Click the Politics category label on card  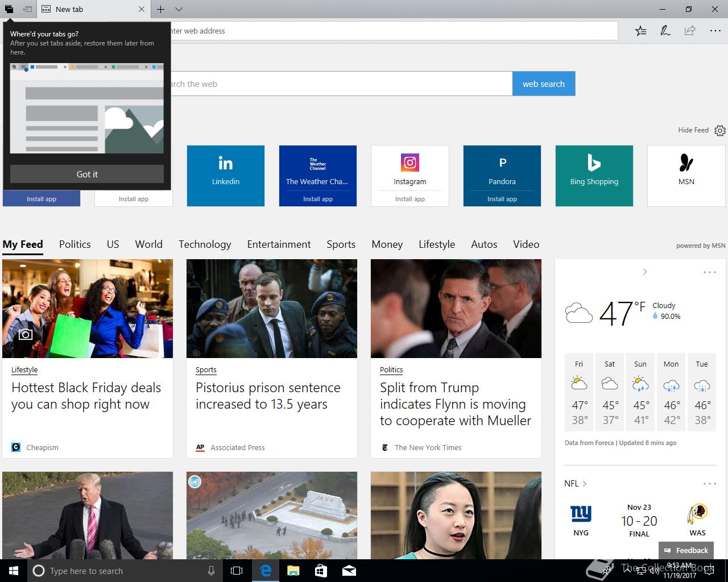(391, 369)
